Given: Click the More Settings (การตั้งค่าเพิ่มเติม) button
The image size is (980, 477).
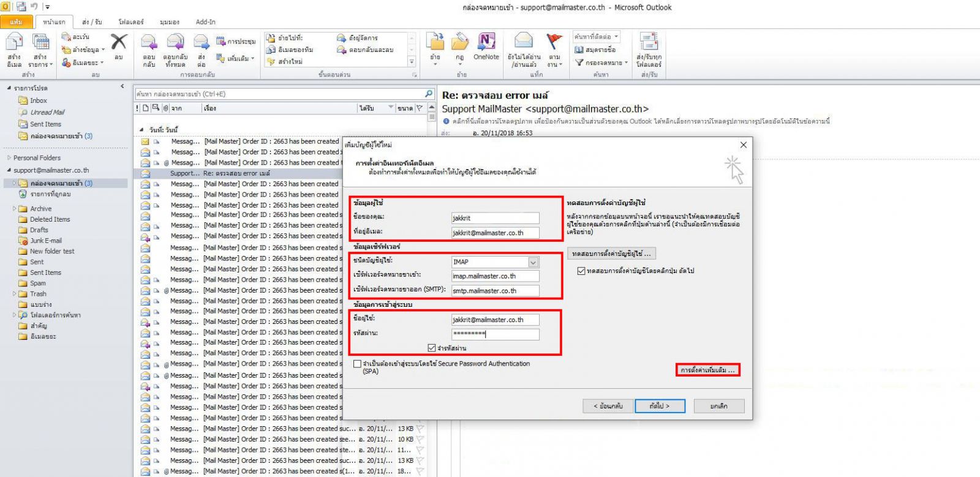Looking at the screenshot, I should pyautogui.click(x=708, y=370).
